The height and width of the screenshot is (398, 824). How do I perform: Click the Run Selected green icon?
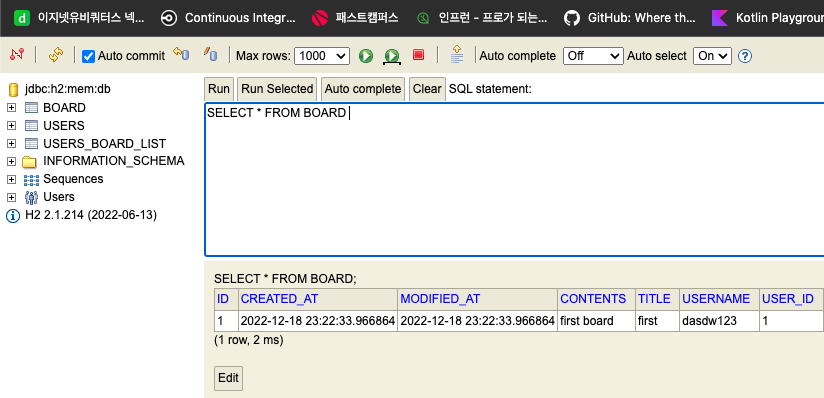[392, 56]
